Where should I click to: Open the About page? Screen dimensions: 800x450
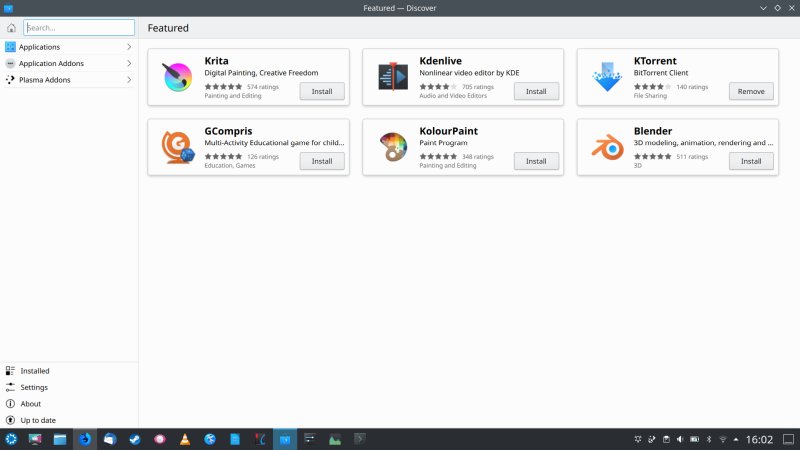point(69,404)
